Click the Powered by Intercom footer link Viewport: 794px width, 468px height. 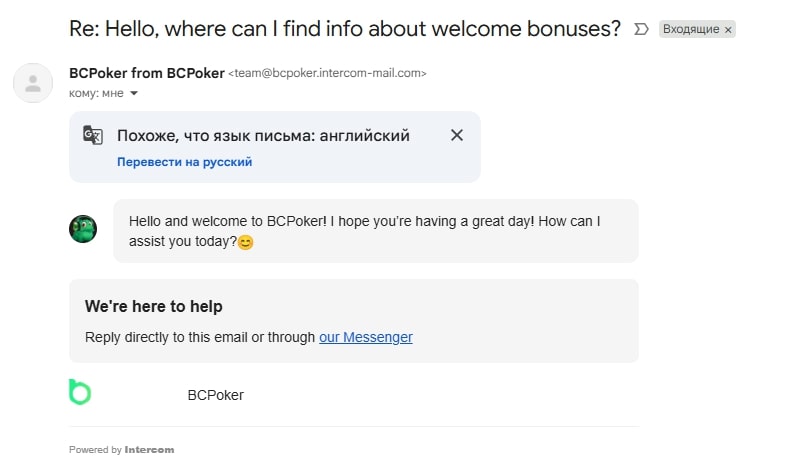pyautogui.click(x=121, y=450)
